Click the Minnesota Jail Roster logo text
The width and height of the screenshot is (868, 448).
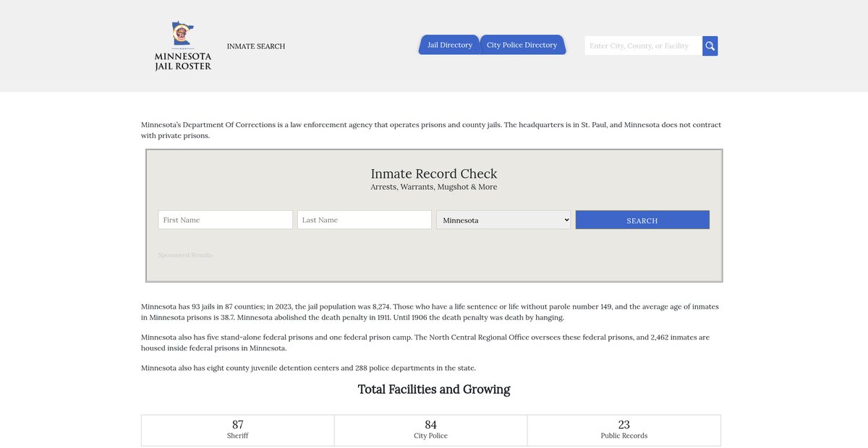pos(183,61)
